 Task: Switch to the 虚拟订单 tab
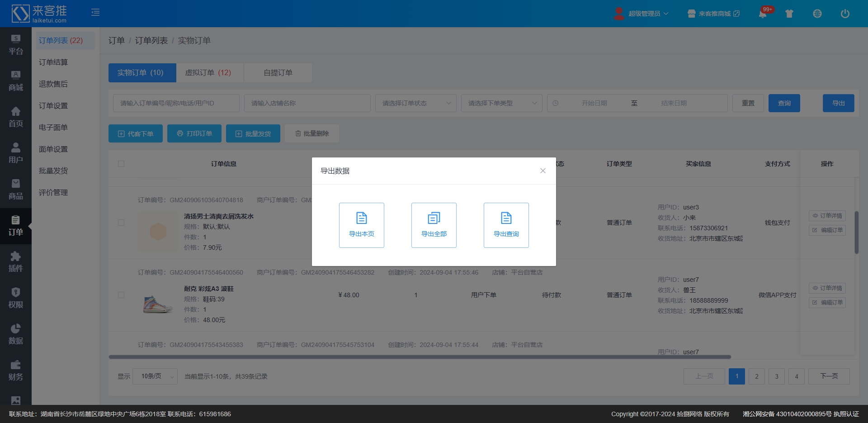(208, 73)
